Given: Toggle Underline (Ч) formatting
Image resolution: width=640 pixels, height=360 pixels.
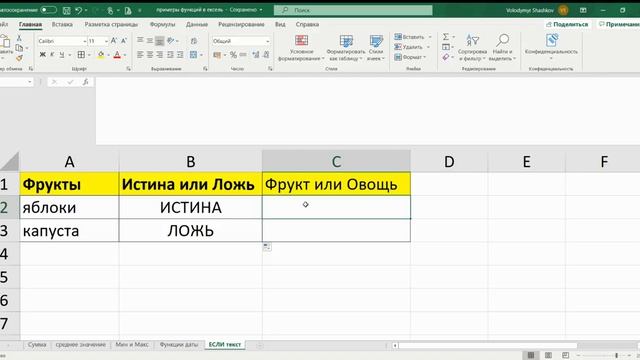Looking at the screenshot, I should point(62,55).
